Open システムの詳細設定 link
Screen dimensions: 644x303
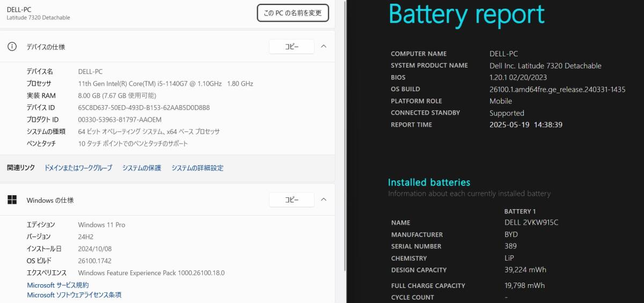click(197, 168)
